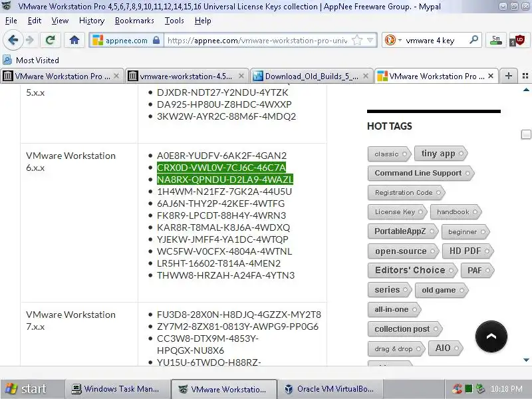
Task: Open the old game tag
Action: click(441, 290)
